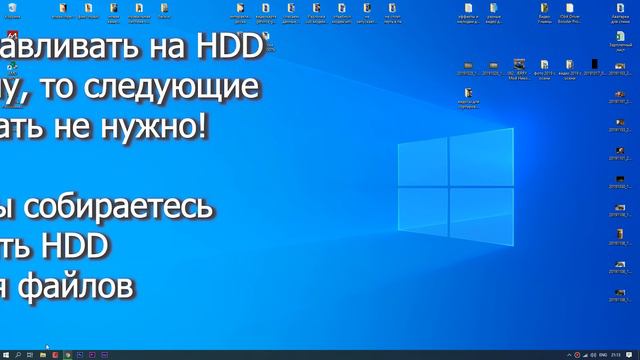The height and width of the screenshot is (360, 640).
Task: Open the clock and calendar flyout
Action: pos(616,355)
